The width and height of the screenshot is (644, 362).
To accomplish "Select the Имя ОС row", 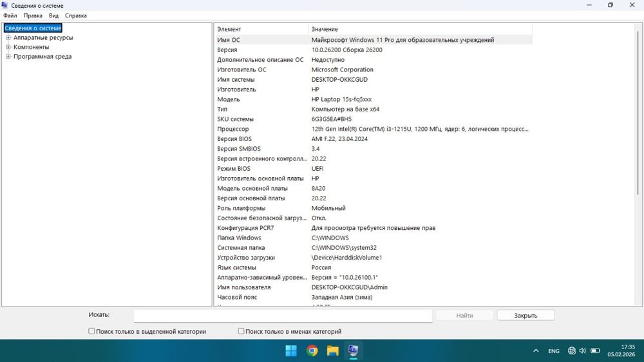I will (374, 40).
